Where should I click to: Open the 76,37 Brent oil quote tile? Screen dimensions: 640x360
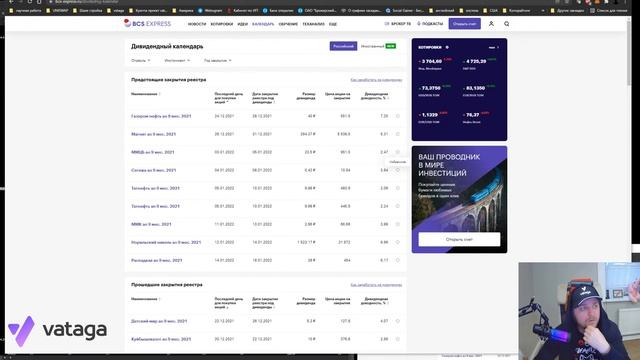click(x=476, y=117)
